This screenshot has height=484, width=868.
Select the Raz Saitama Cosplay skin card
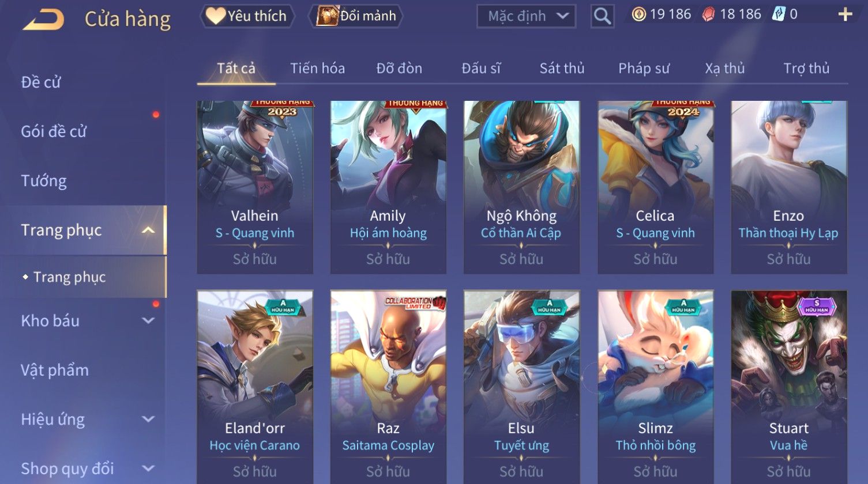[x=388, y=387]
